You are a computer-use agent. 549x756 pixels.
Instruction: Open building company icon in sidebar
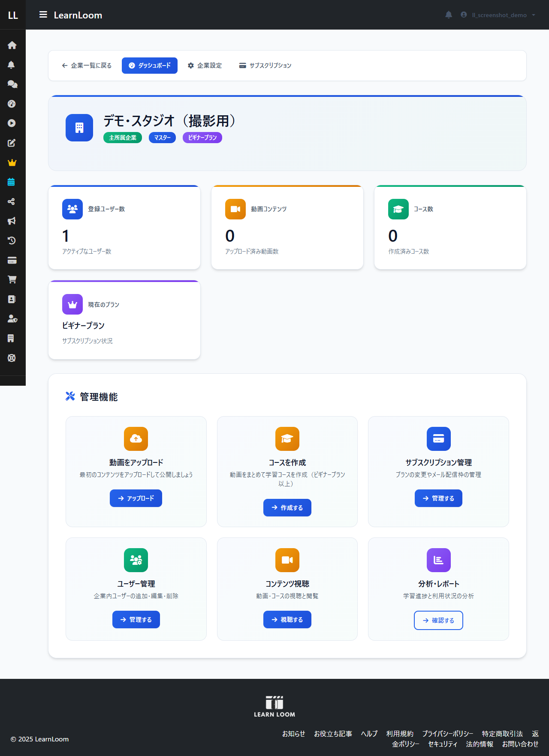click(11, 338)
